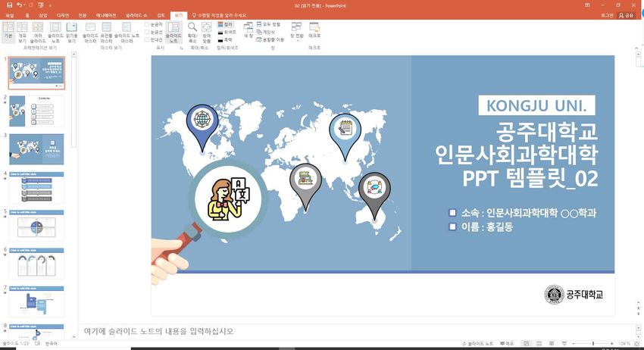Select Black and White (흑백) display mode
This screenshot has width=644, height=350.
pyautogui.click(x=226, y=40)
